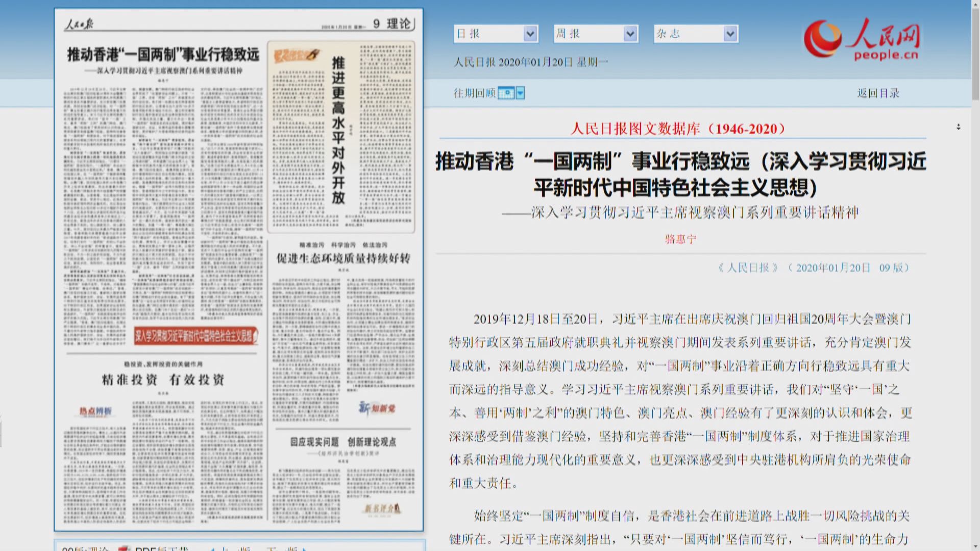The width and height of the screenshot is (980, 551).
Task: Click the red 深入学习贯彻 banner on the newspaper page
Action: click(196, 336)
